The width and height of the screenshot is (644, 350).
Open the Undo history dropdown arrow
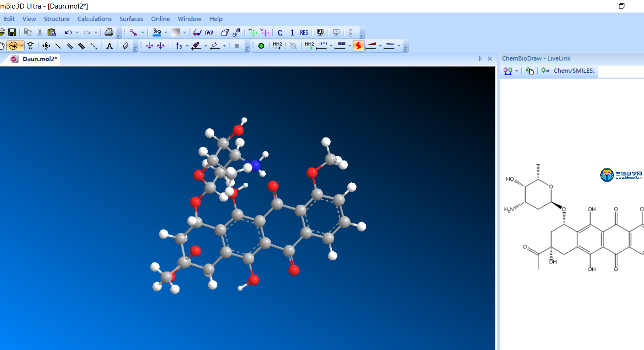pyautogui.click(x=77, y=32)
